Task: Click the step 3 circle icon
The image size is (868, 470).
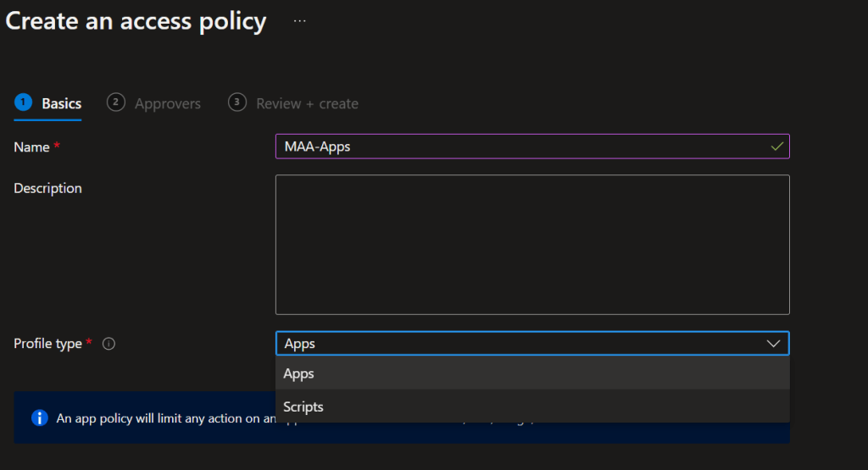Action: (236, 102)
